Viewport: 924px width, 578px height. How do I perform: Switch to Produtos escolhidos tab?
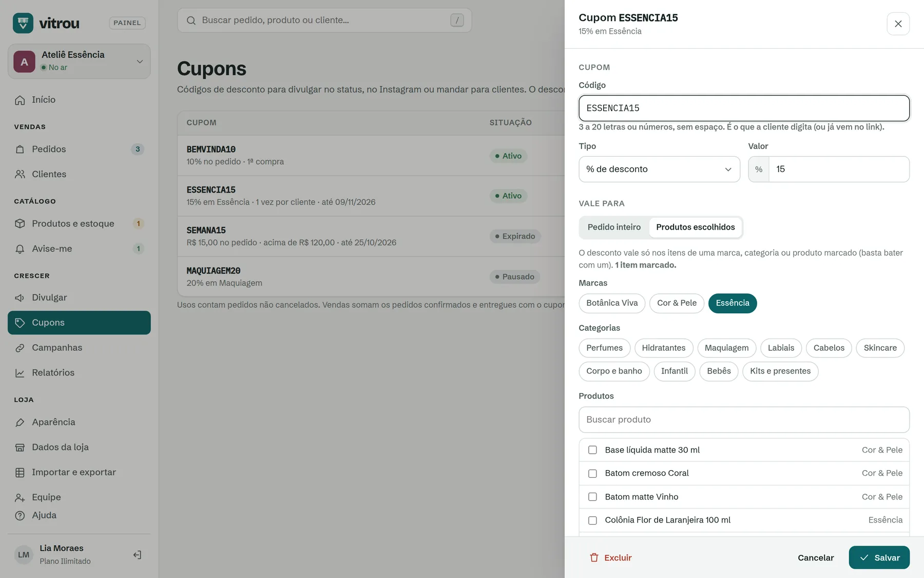(695, 227)
